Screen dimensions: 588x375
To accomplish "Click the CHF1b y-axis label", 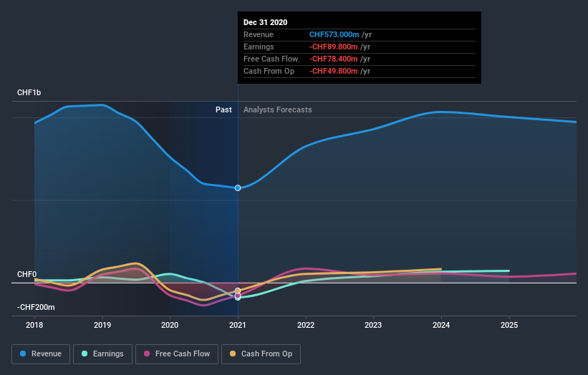I will pyautogui.click(x=29, y=92).
